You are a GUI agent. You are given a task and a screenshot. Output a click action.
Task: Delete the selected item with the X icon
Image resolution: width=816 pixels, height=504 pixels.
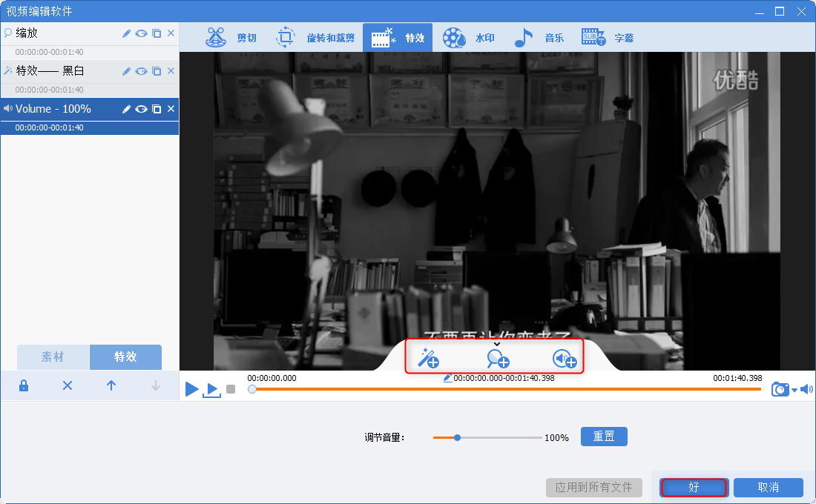(x=67, y=385)
